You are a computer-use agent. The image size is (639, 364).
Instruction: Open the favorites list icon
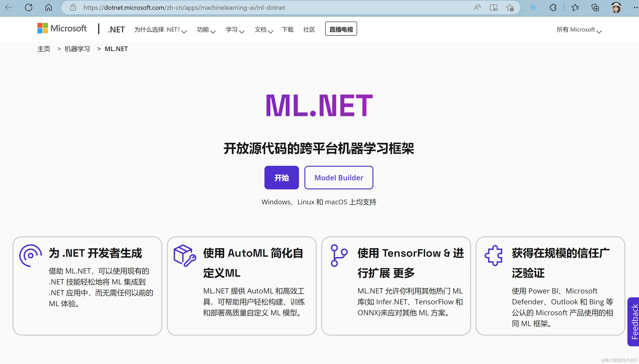point(575,7)
